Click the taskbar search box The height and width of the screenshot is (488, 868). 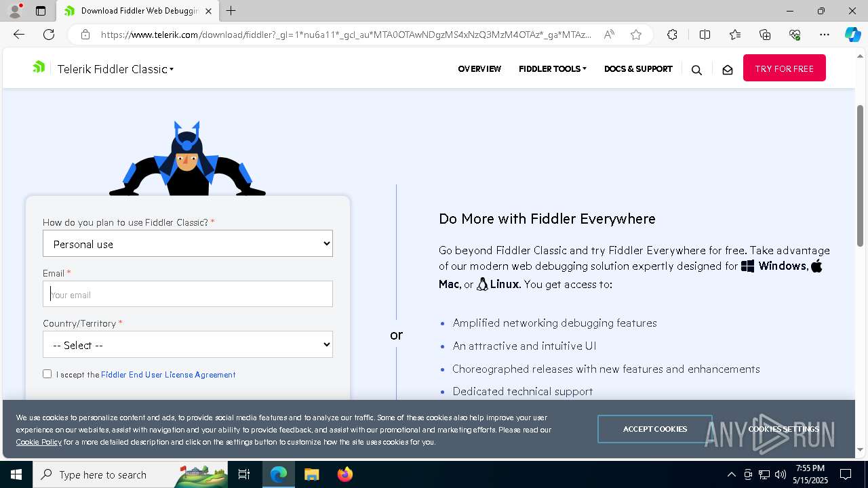(130, 474)
